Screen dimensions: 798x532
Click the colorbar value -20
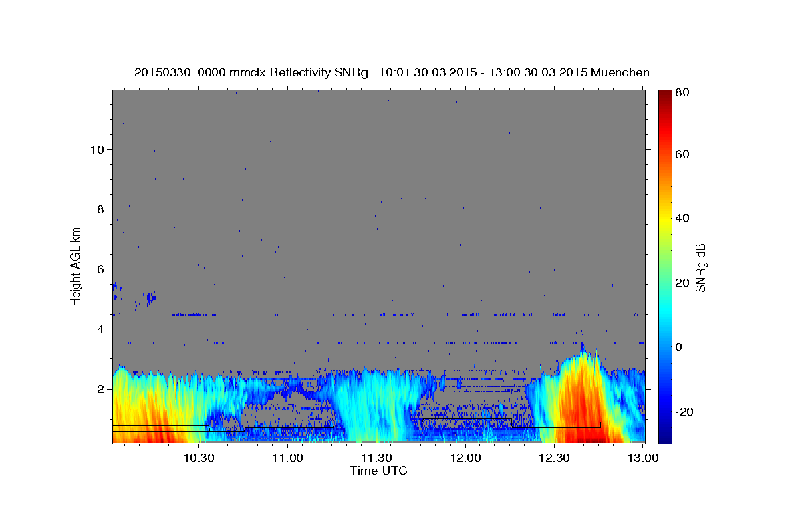tap(684, 412)
